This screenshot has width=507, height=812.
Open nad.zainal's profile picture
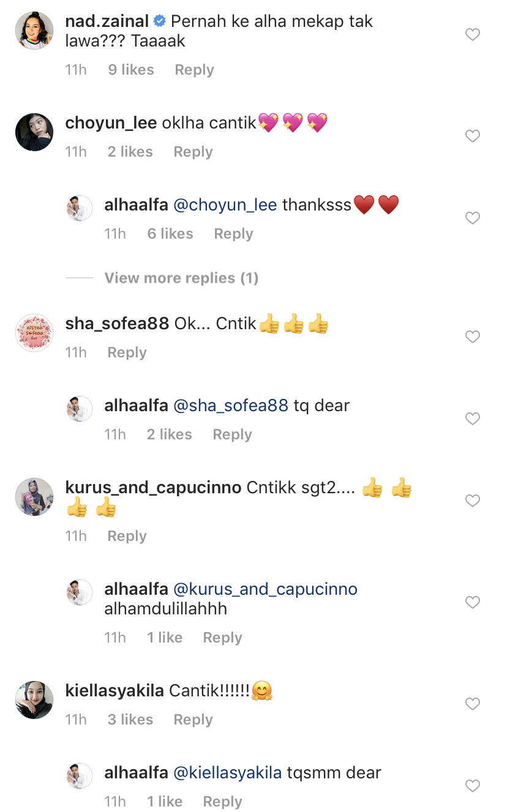[34, 30]
